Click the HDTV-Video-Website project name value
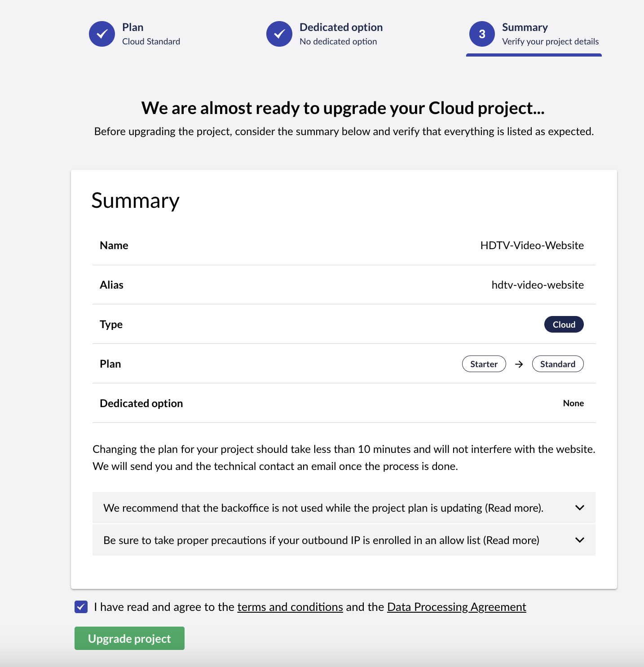 [x=532, y=246]
